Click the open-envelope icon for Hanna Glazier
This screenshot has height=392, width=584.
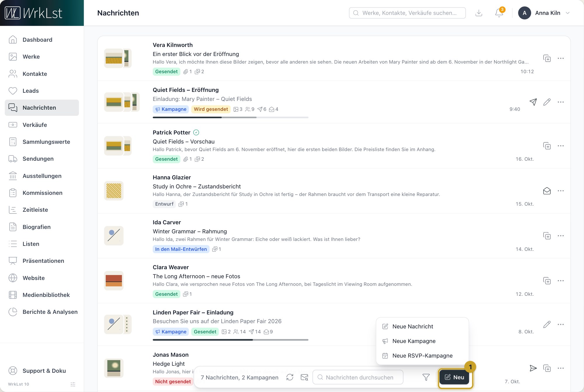pyautogui.click(x=547, y=191)
